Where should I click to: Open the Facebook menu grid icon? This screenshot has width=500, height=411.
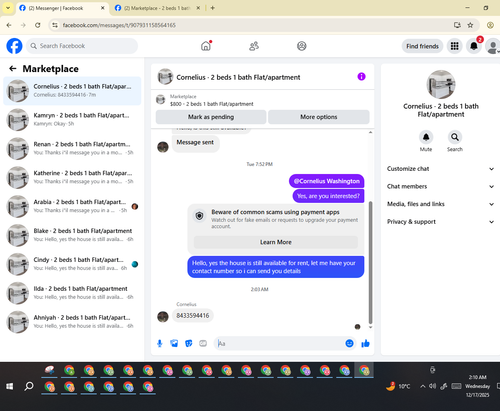pos(455,46)
